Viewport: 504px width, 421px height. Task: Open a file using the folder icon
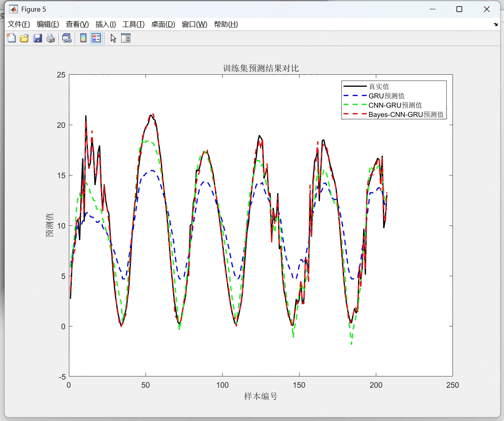24,38
